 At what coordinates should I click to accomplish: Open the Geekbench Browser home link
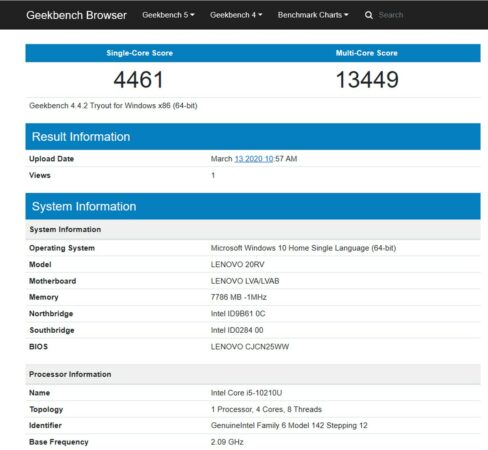(76, 15)
